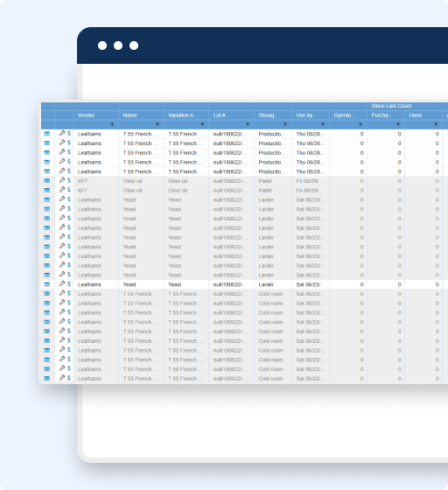Viewport: 448px width, 490px height.
Task: Click the wrench icon on the table's first row
Action: 62,133
